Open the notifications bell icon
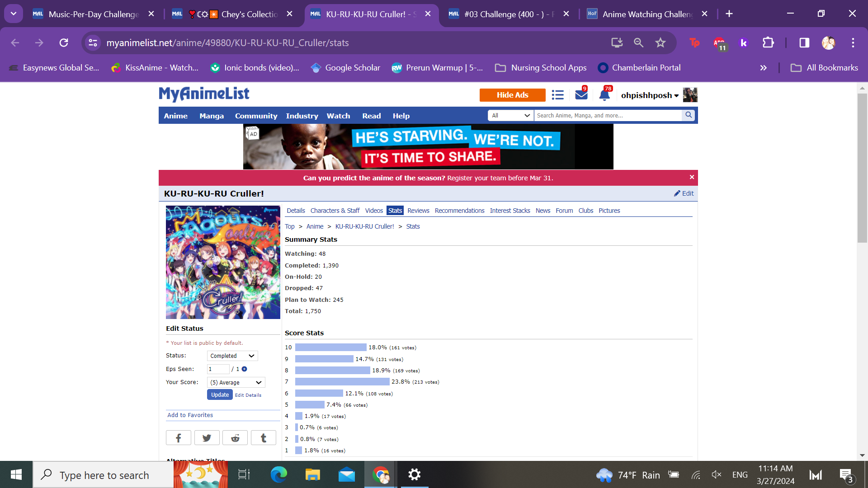 click(x=604, y=95)
